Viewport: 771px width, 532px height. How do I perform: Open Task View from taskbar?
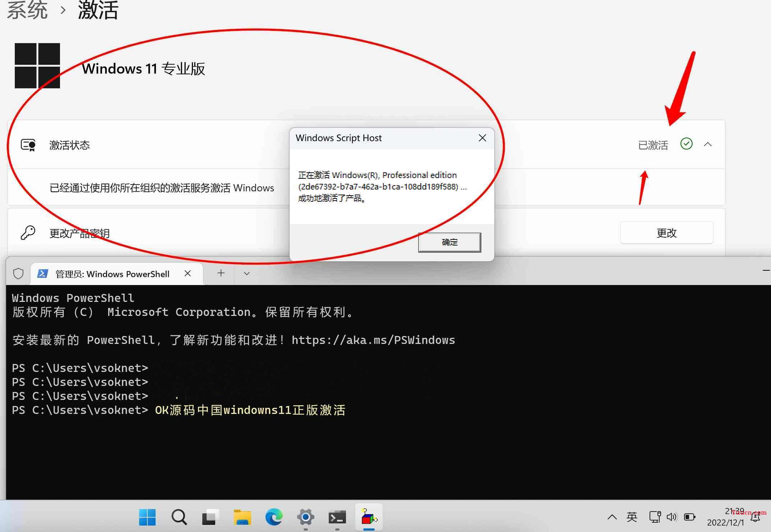tap(210, 517)
